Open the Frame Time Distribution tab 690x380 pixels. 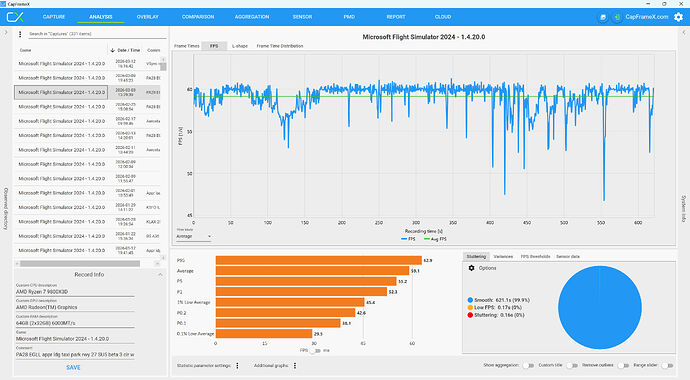pyautogui.click(x=280, y=46)
